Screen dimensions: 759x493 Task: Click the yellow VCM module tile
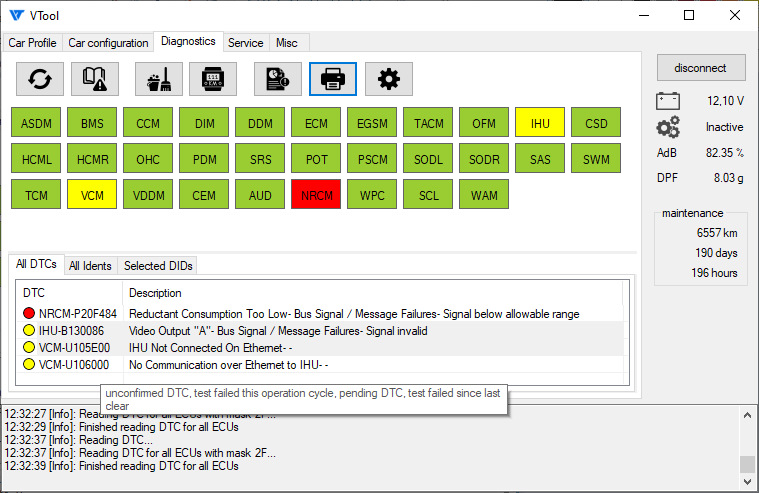[92, 195]
